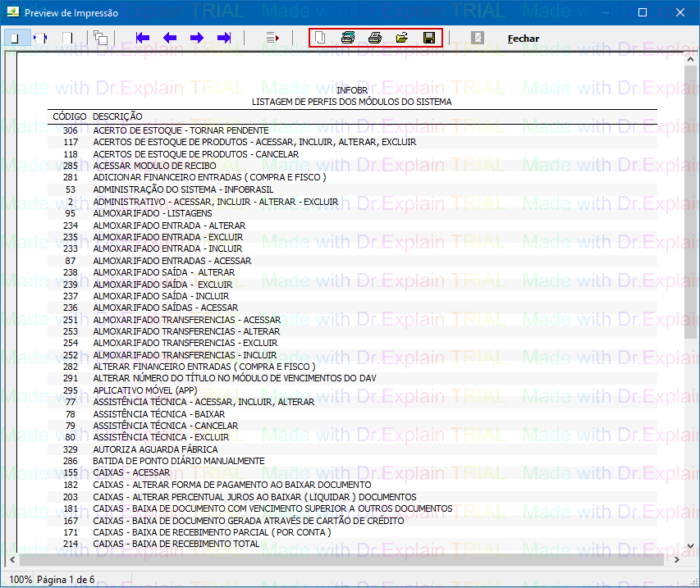Select whole page zoom view

(x=14, y=38)
